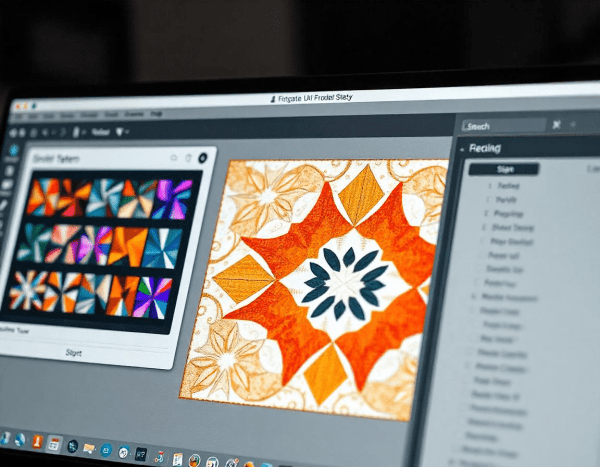Tick the checkbox of the second row under Sign
This screenshot has width=600, height=467.
(488, 199)
